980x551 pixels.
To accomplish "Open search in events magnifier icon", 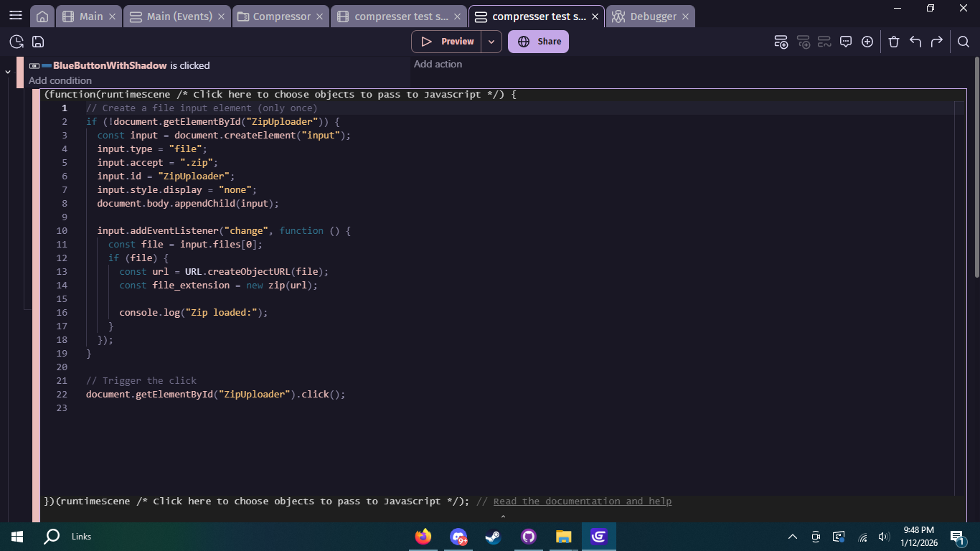I will click(963, 42).
